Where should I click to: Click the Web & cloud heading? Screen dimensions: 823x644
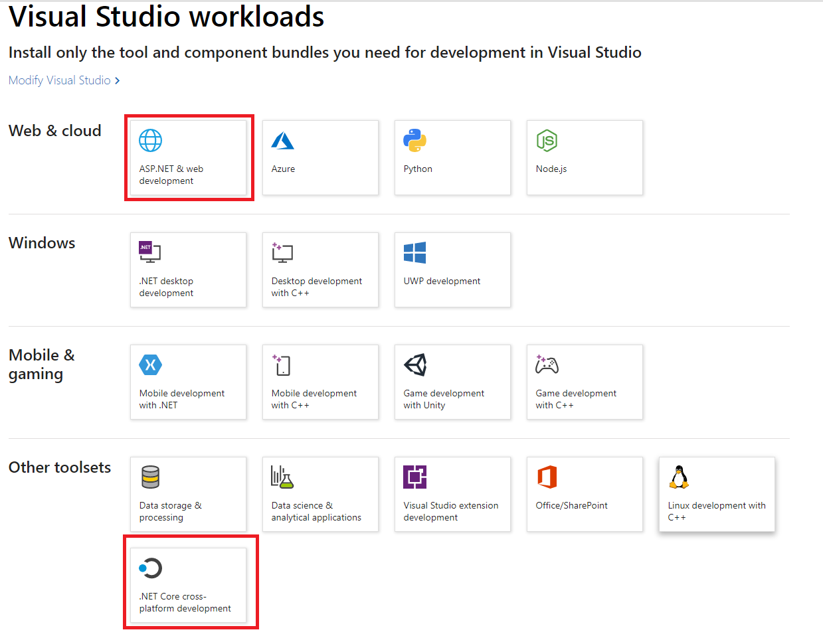click(x=55, y=131)
